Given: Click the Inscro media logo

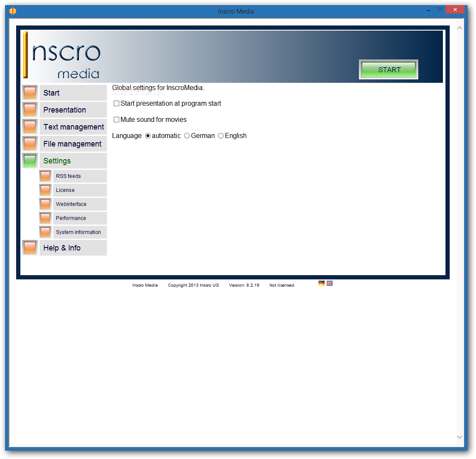Looking at the screenshot, I should [x=62, y=56].
